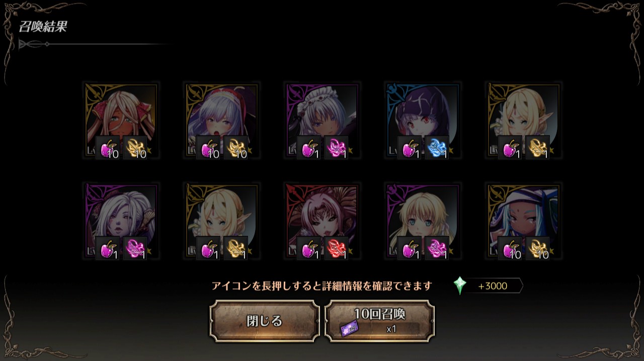Tap pink butterfly icon on maid character
Viewport: 644px width, 361px height.
point(336,148)
